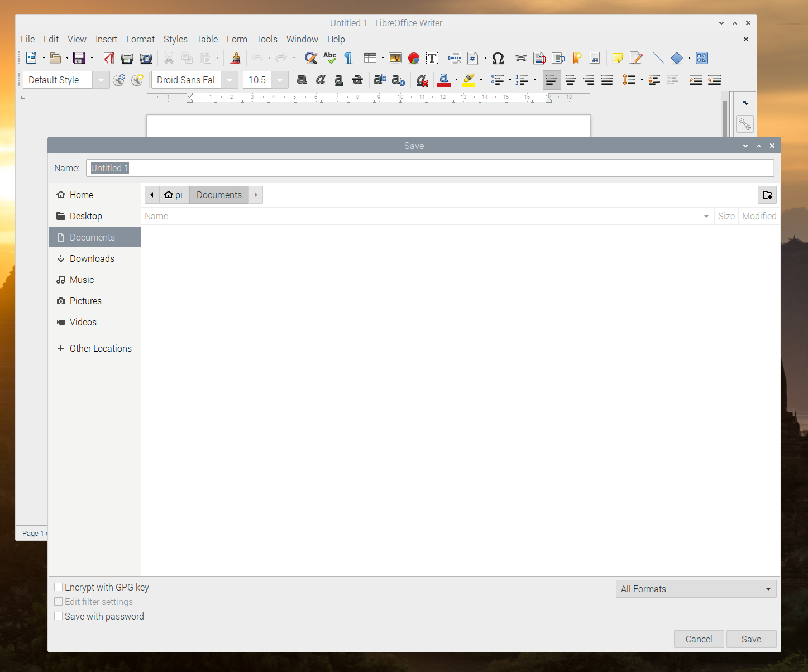This screenshot has height=672, width=808.
Task: Open the sidebar properties wrench icon
Action: (x=745, y=123)
